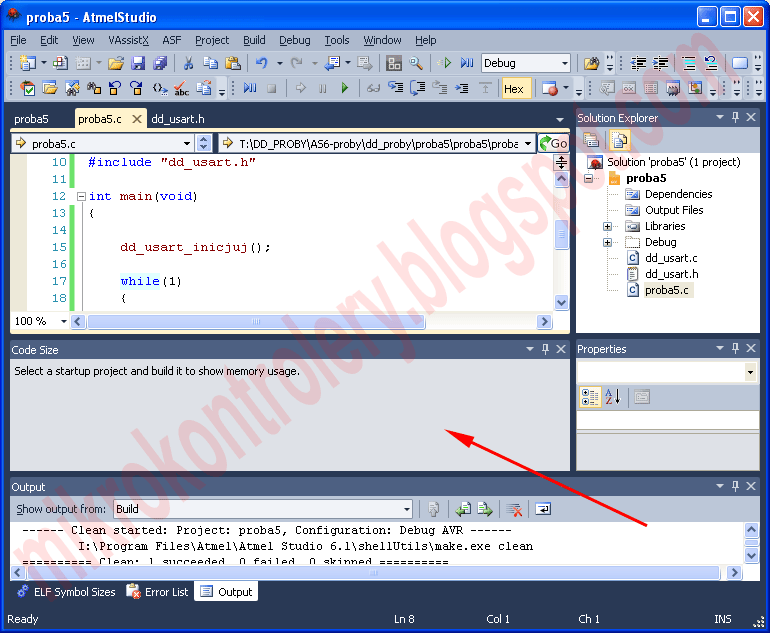Switch to the dd_usart.h tab
Image resolution: width=770 pixels, height=633 pixels.
click(178, 119)
